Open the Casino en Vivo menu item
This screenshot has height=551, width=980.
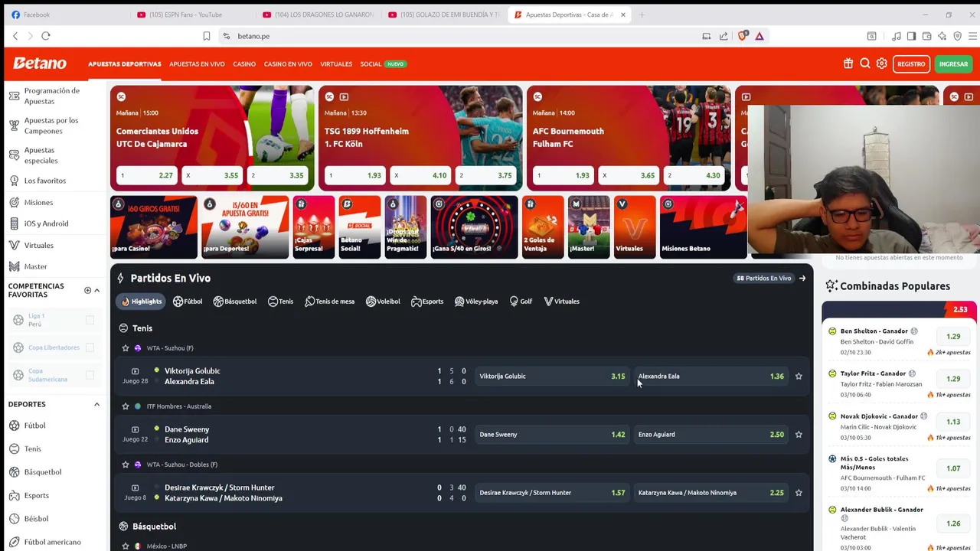288,64
